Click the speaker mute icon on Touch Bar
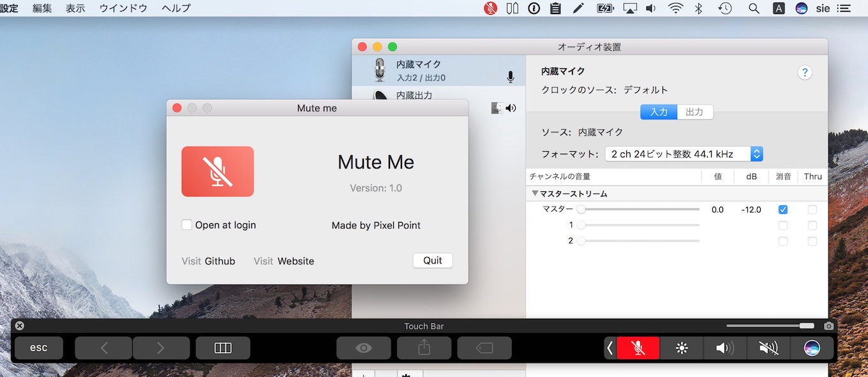 tap(768, 348)
